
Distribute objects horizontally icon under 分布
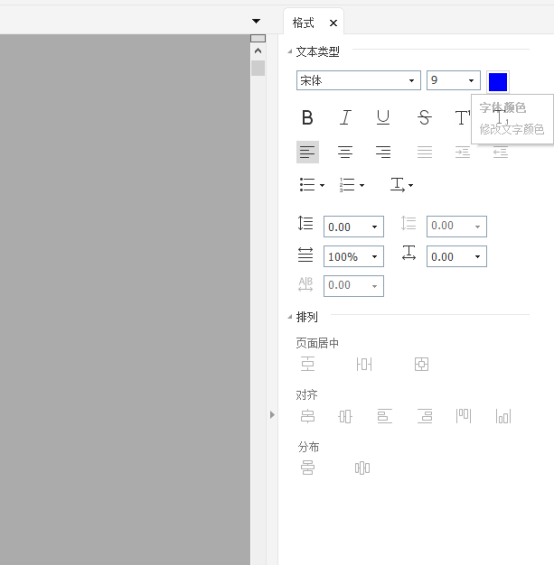[362, 468]
